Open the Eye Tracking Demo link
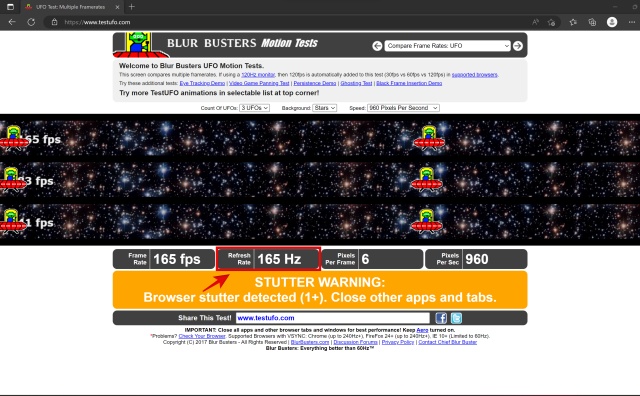640x396 pixels. click(202, 83)
